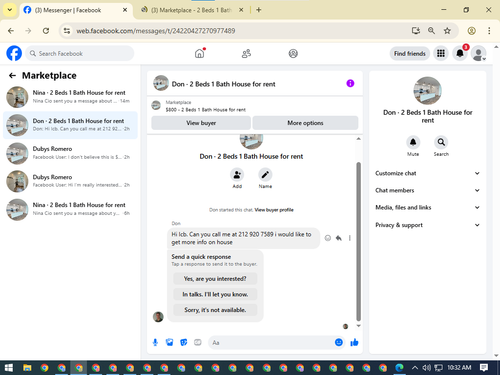Switch to the Messenger | Facebook tab
Screen dimensions: 500x375
pyautogui.click(x=76, y=10)
